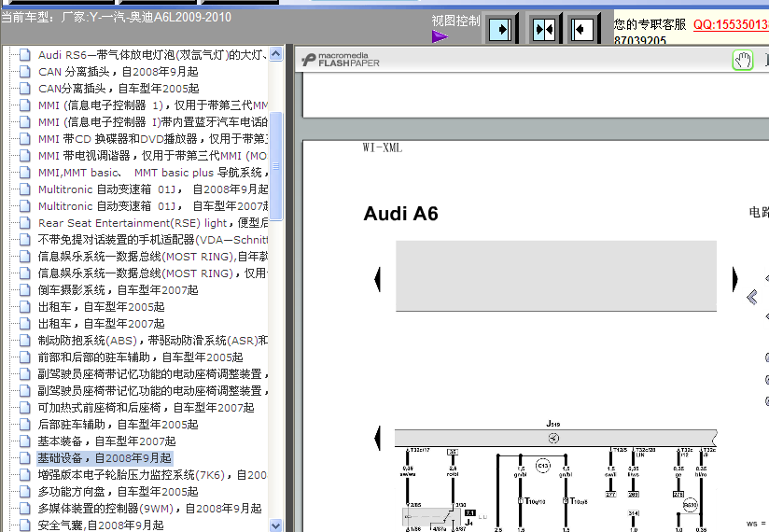Click the tree list vertical scrollbar thumb

[276, 166]
